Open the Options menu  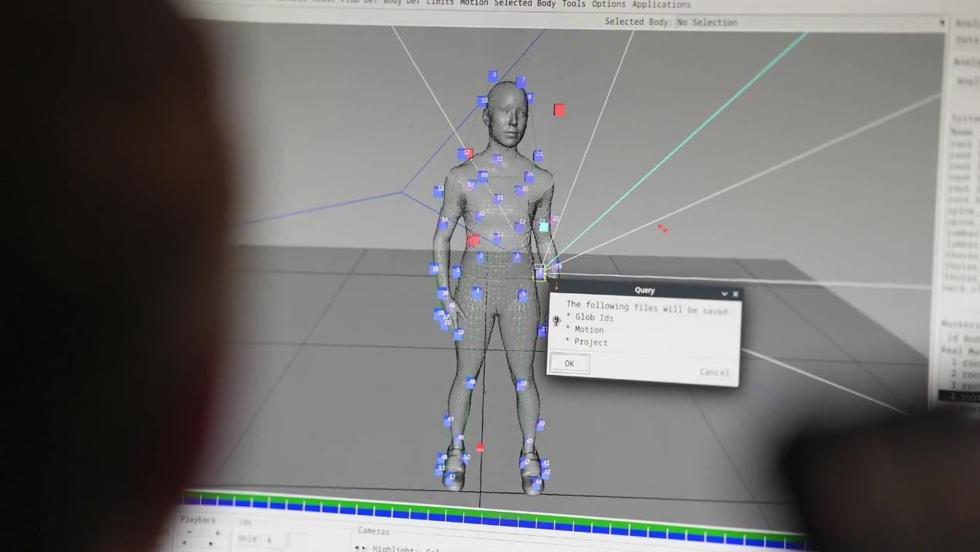(608, 4)
